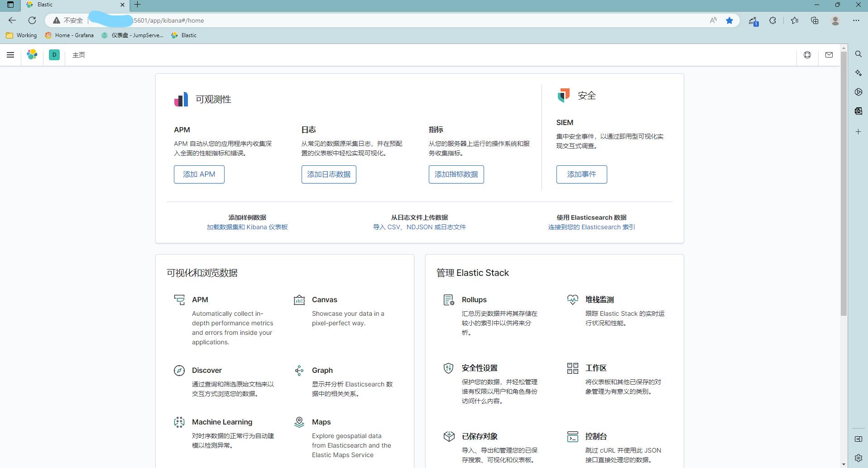
Task: Open a new browser tab
Action: click(x=138, y=5)
